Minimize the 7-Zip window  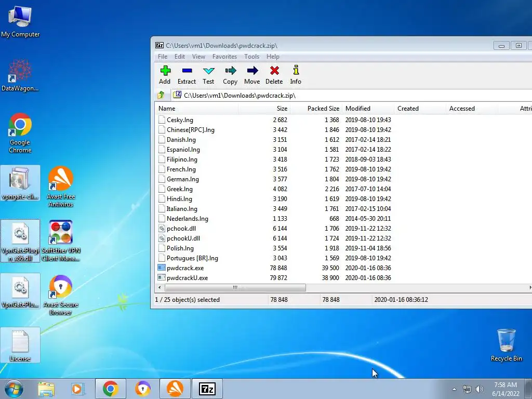pyautogui.click(x=501, y=46)
